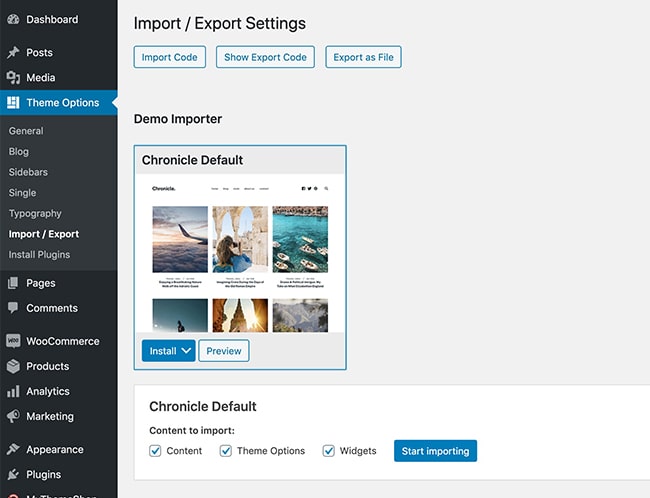Click the Comments speech bubble icon
Image resolution: width=650 pixels, height=498 pixels.
point(13,308)
